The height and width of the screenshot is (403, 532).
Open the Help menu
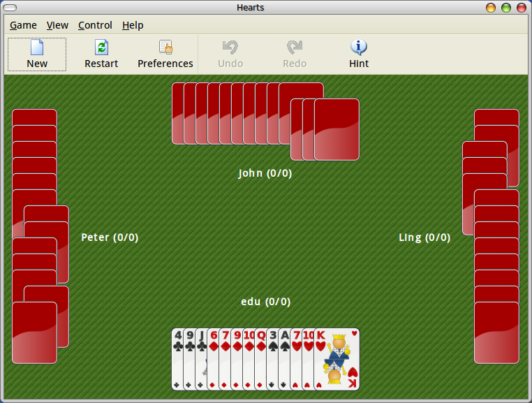[x=133, y=25]
